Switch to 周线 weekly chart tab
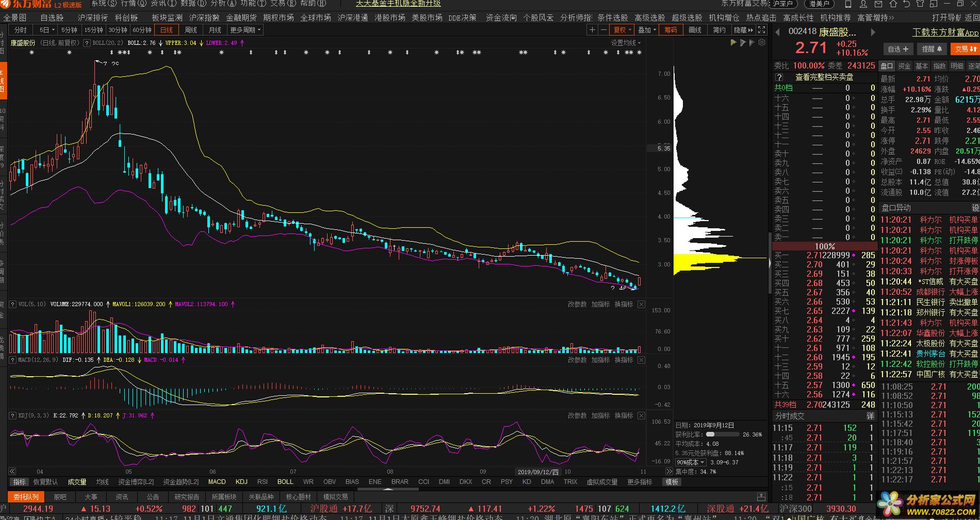The image size is (980, 520). click(x=191, y=30)
